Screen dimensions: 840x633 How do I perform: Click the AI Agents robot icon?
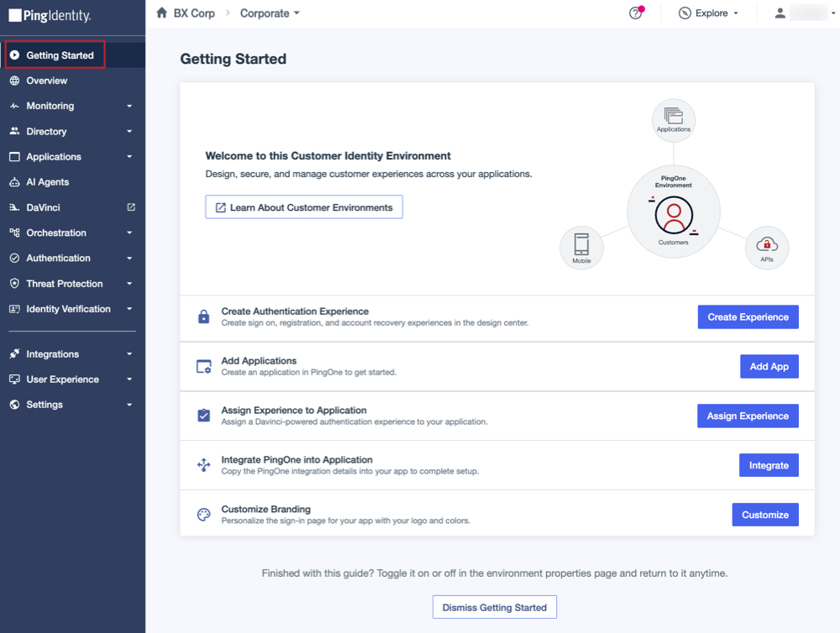(14, 182)
